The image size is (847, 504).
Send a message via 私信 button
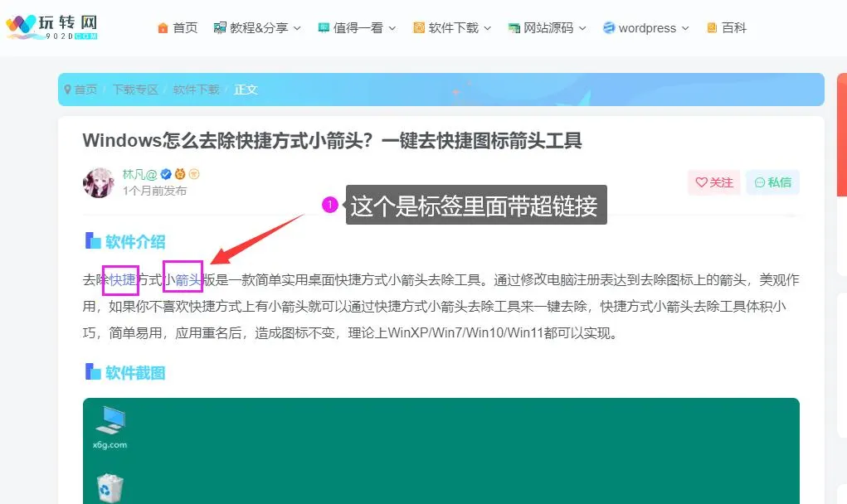point(772,182)
